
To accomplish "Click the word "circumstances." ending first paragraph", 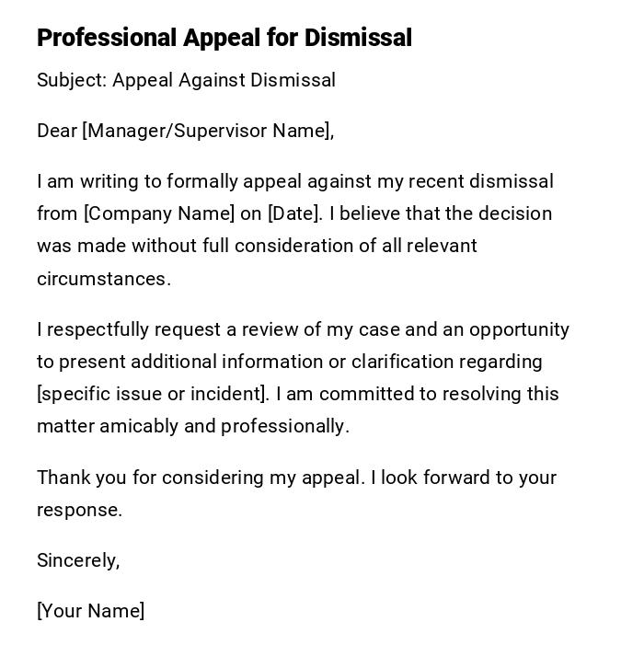I will [104, 279].
